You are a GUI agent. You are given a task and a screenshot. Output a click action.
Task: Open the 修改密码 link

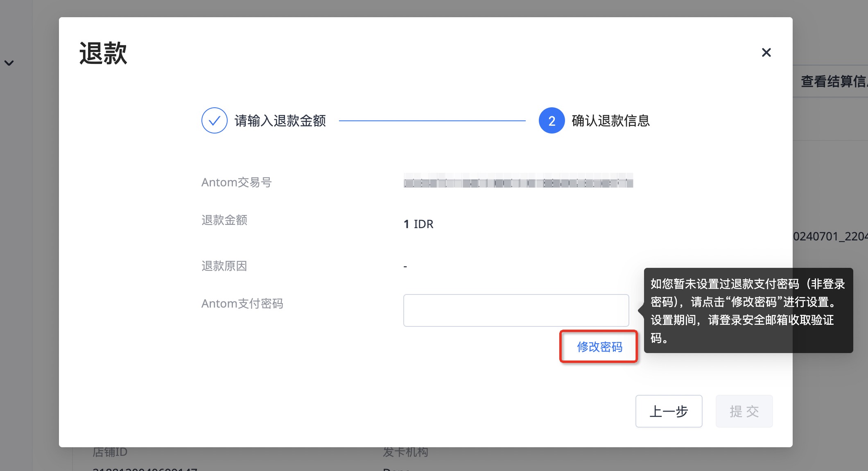(x=599, y=347)
